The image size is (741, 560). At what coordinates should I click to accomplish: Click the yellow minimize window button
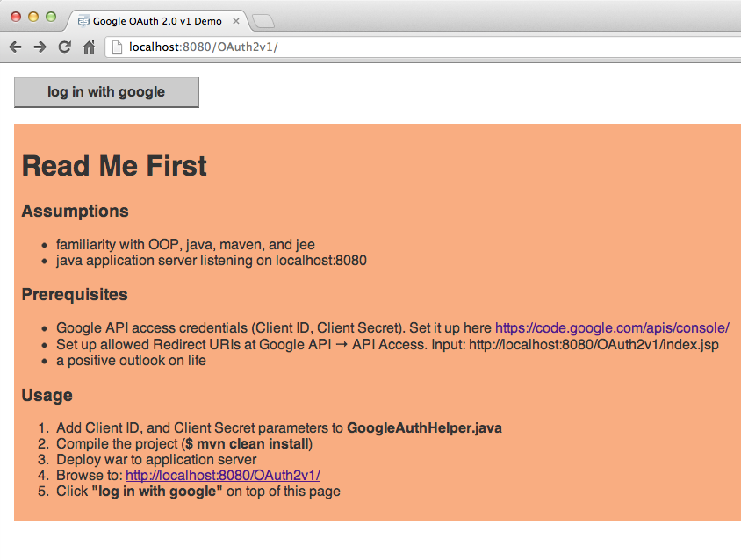[x=33, y=17]
